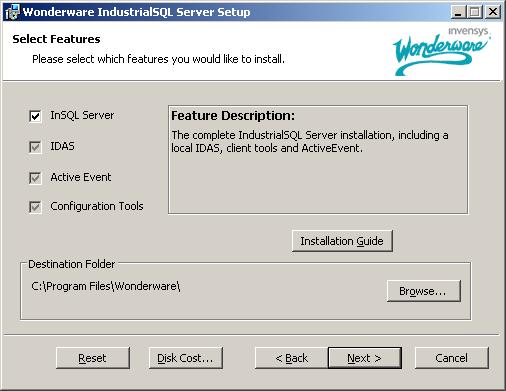Select the InSQL Server label text

[x=82, y=115]
